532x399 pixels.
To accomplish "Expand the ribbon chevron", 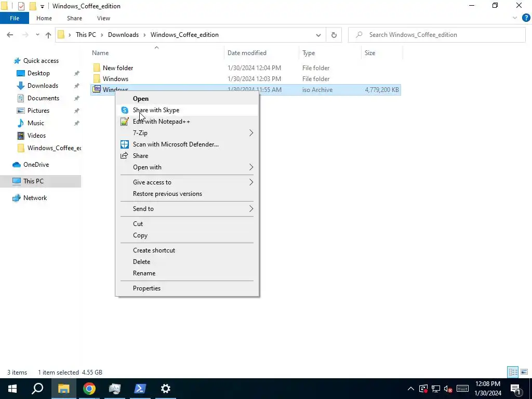I will 515,18.
